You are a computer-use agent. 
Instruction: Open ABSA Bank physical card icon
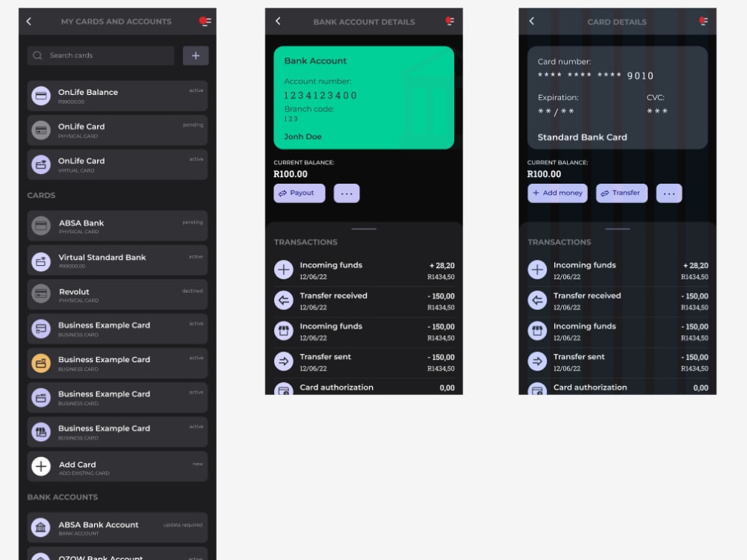(x=41, y=225)
